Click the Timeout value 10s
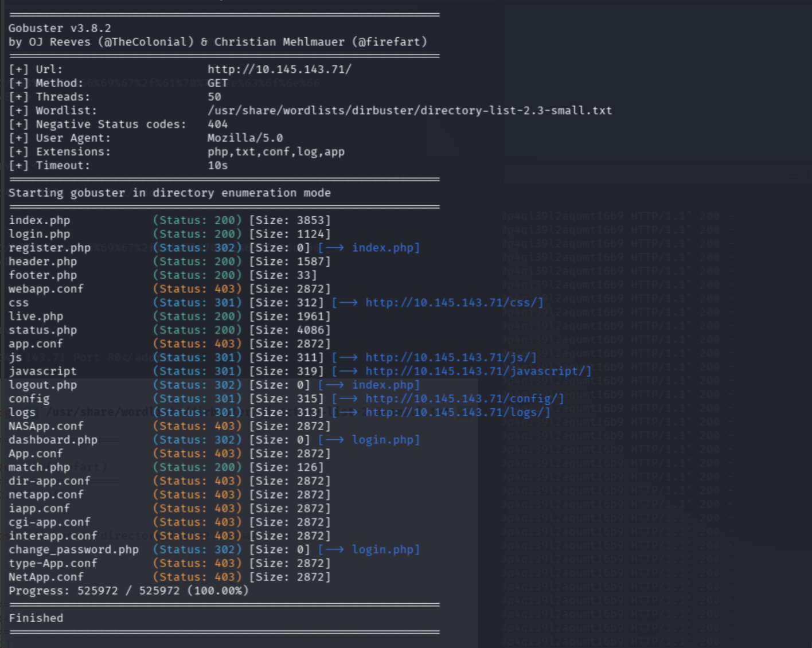 point(218,166)
